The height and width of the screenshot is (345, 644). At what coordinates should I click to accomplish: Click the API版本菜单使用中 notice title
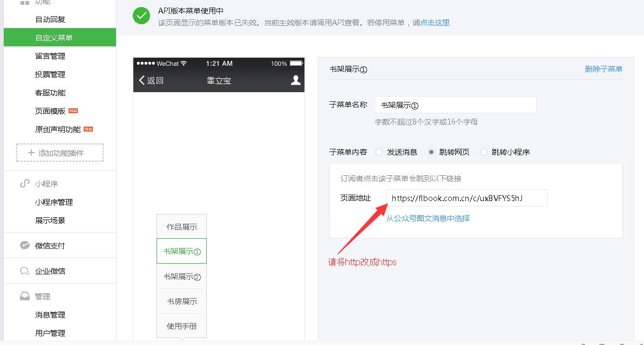point(191,11)
